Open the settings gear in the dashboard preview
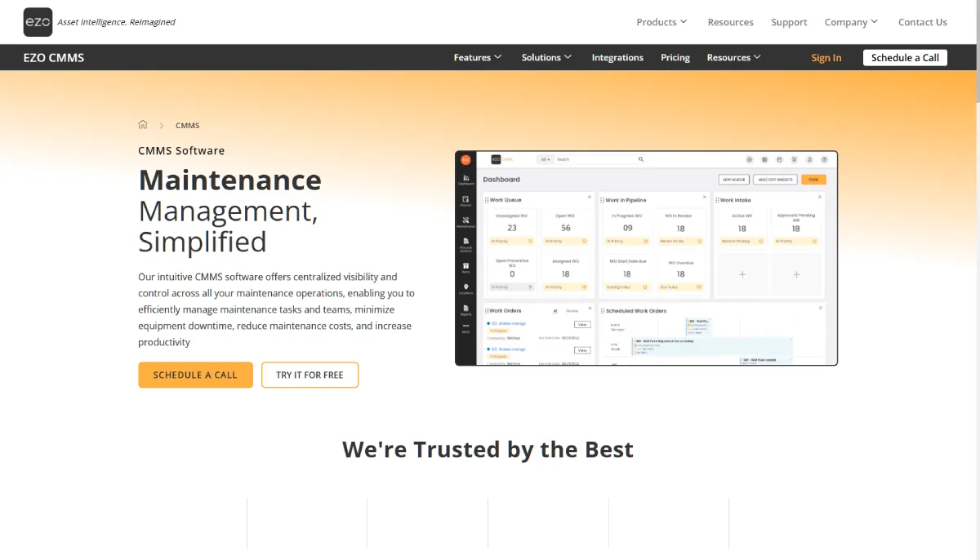This screenshot has height=560, width=980. click(x=764, y=160)
